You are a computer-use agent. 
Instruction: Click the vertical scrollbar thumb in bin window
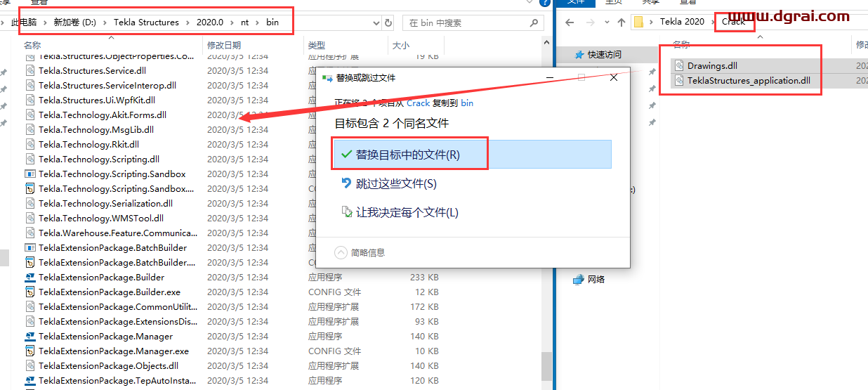pyautogui.click(x=546, y=365)
